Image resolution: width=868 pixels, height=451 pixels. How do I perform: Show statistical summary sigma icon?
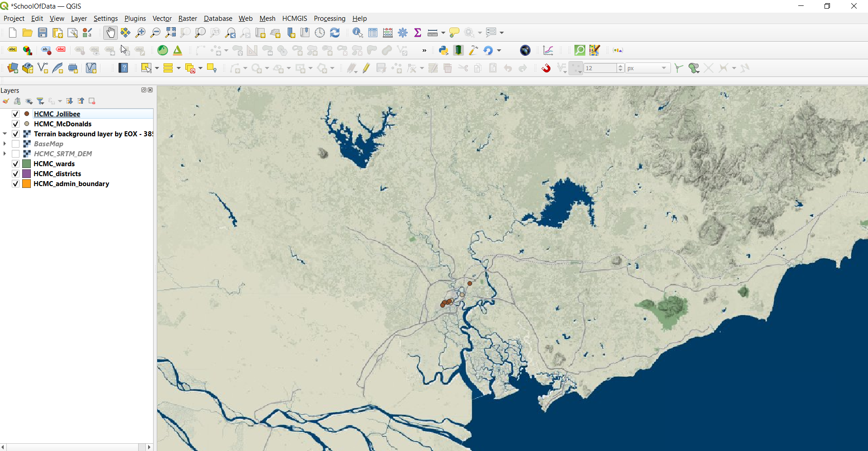[418, 33]
